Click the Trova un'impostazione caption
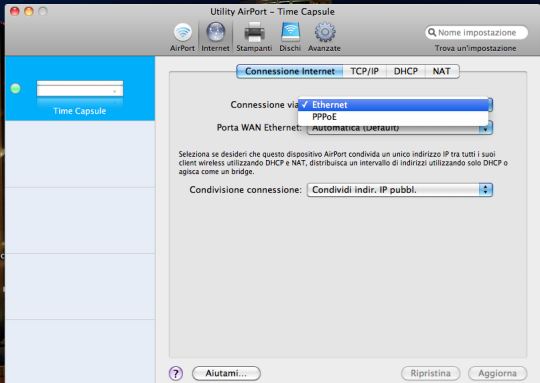The image size is (540, 383). pyautogui.click(x=475, y=48)
